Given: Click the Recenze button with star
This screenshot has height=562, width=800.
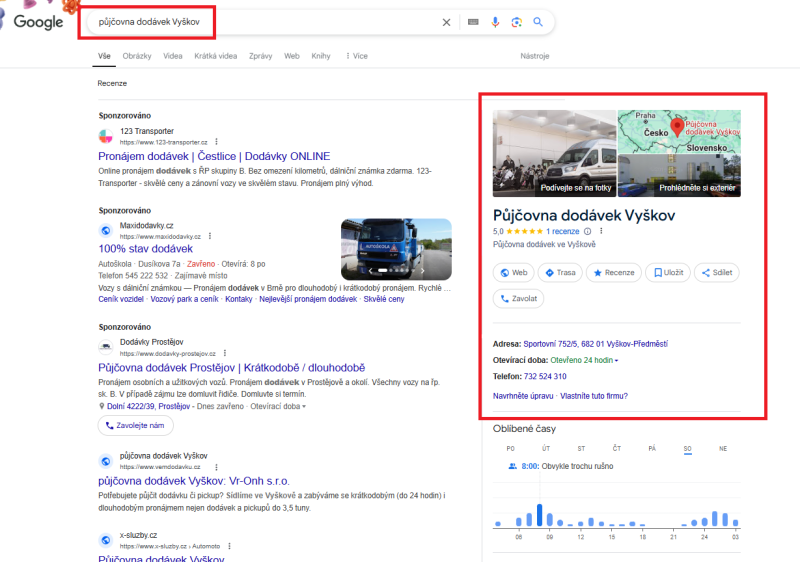Looking at the screenshot, I should pos(614,273).
